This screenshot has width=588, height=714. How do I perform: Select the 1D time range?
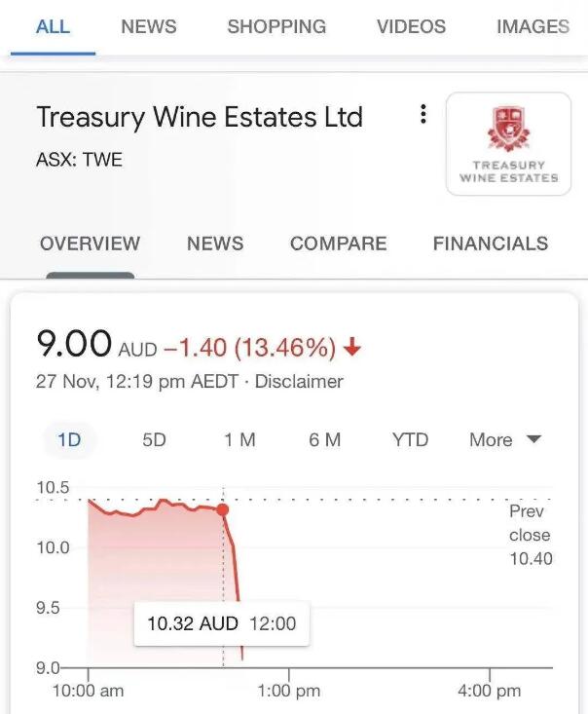[69, 440]
